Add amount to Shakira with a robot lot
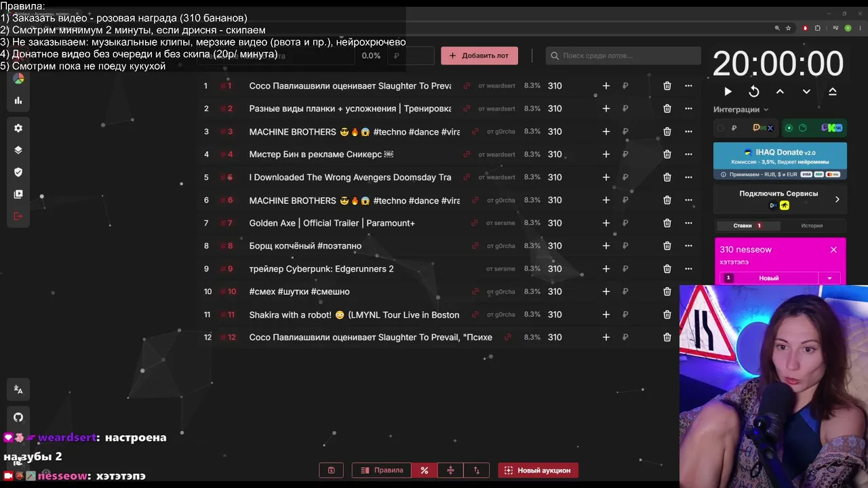 click(606, 314)
